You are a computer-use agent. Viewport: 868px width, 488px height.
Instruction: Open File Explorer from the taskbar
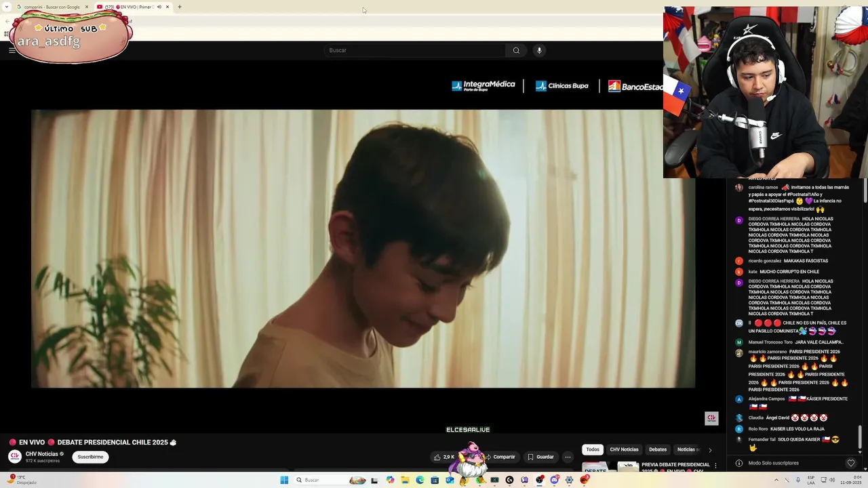(405, 480)
